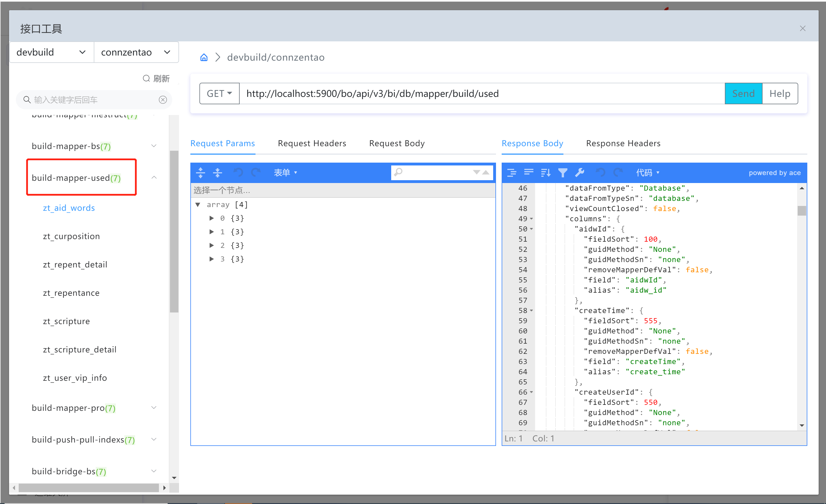Open the devbuild project dropdown

(52, 52)
